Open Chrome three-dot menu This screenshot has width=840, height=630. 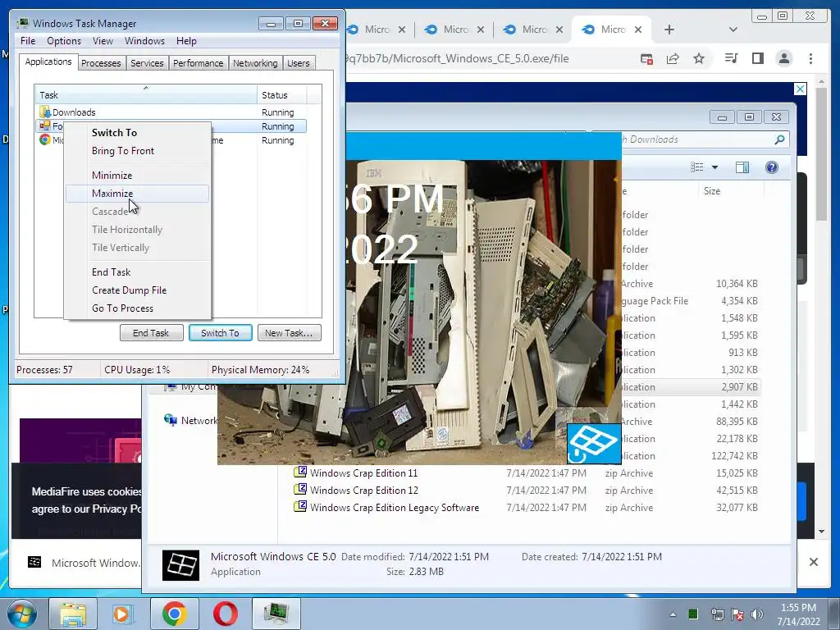(810, 58)
